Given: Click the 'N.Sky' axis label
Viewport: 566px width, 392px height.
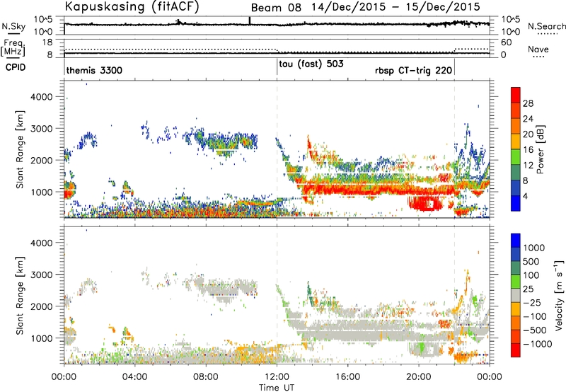Looking at the screenshot, I should coord(13,26).
